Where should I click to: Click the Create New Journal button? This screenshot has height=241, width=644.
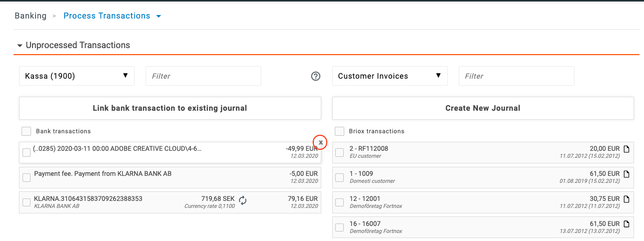point(483,108)
